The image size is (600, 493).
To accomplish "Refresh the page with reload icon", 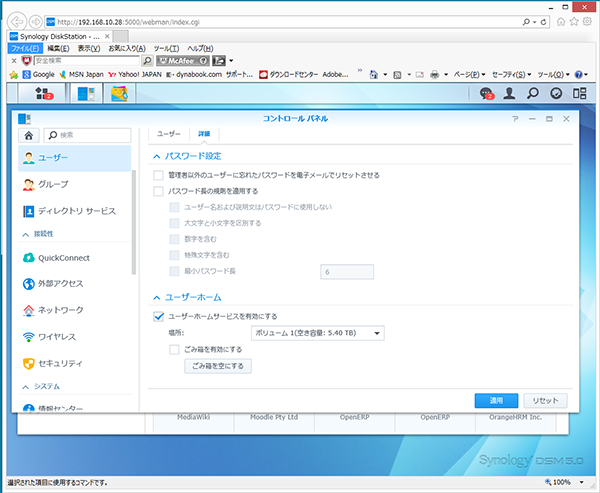I will tap(543, 22).
